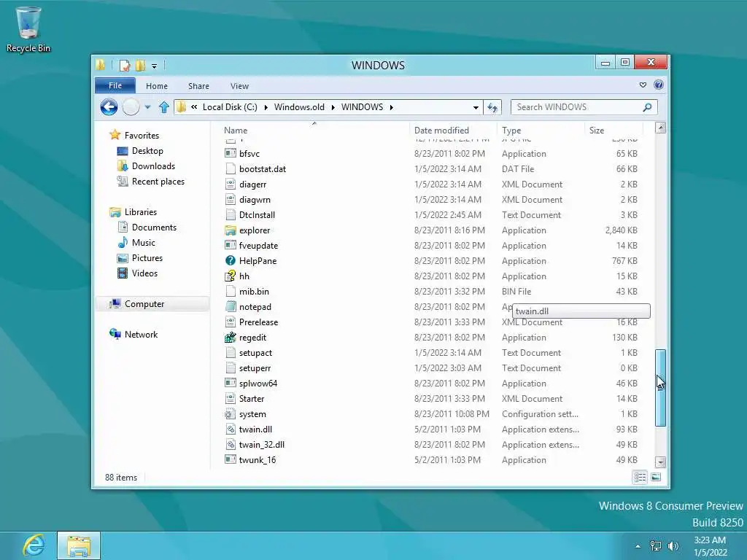This screenshot has height=560, width=747.
Task: Switch to the Share ribbon tab
Action: point(198,86)
